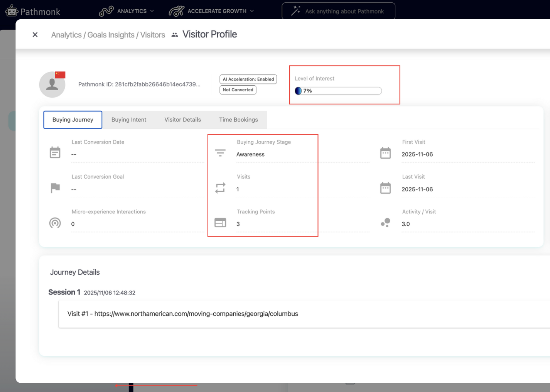Click the Micro-experience Interactions target icon
Screen dimensions: 550x392
pos(55,223)
